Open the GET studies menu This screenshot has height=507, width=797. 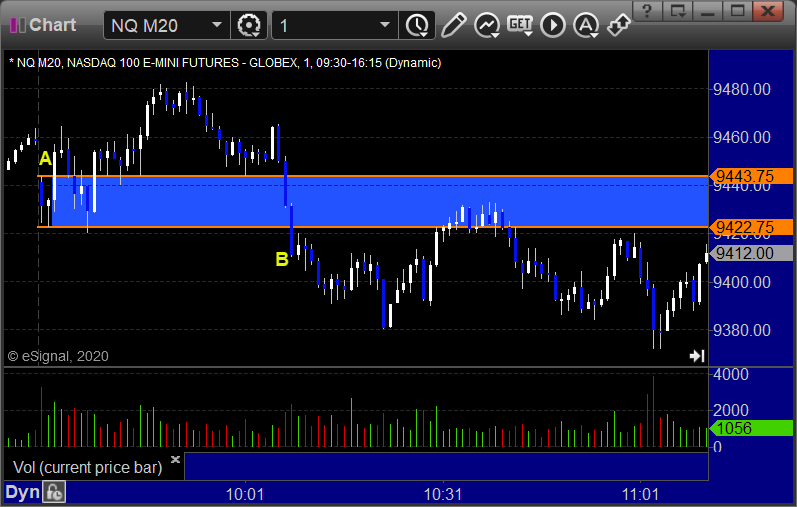click(520, 25)
